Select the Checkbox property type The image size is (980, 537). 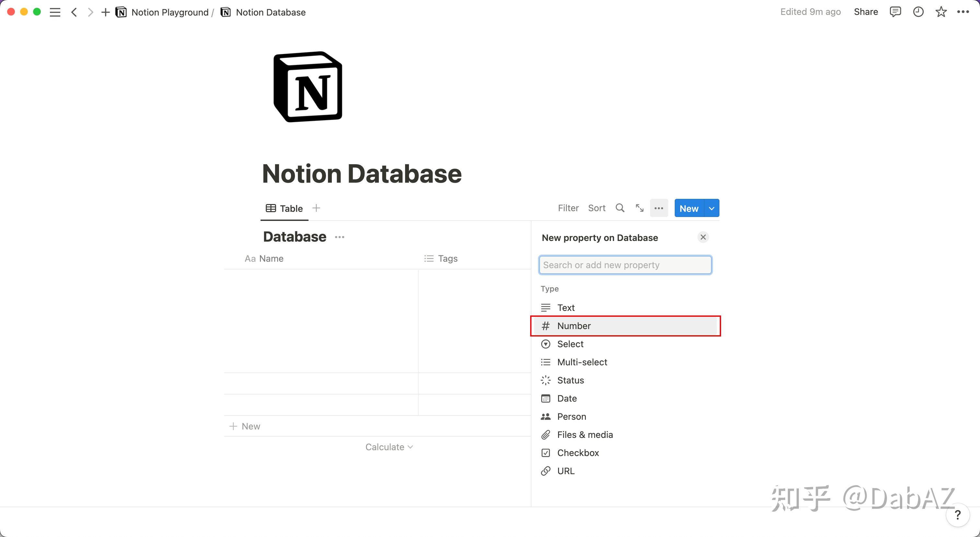(x=578, y=452)
